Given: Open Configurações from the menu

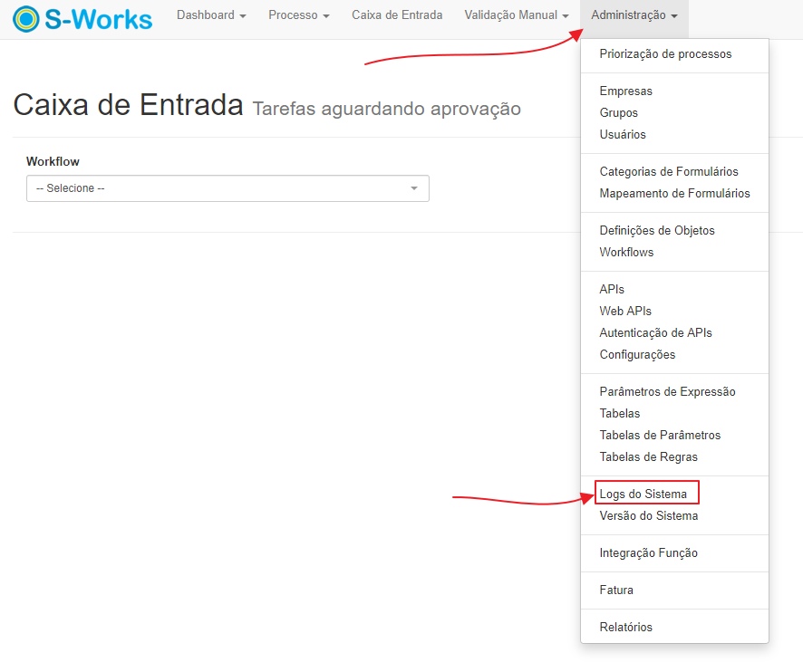Looking at the screenshot, I should tap(637, 355).
